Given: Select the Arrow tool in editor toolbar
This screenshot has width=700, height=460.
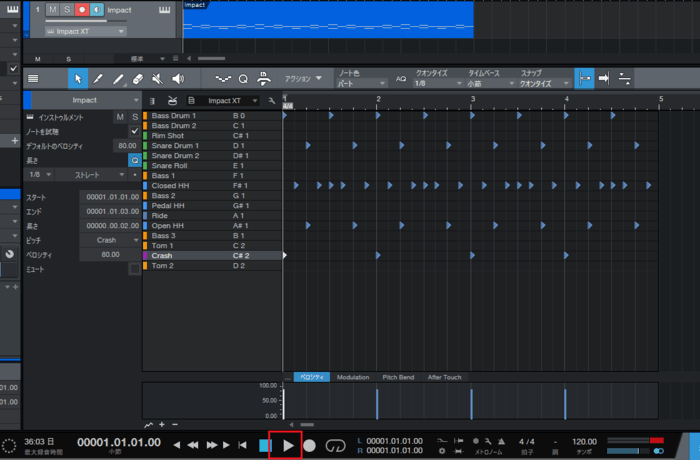Looking at the screenshot, I should tap(78, 78).
